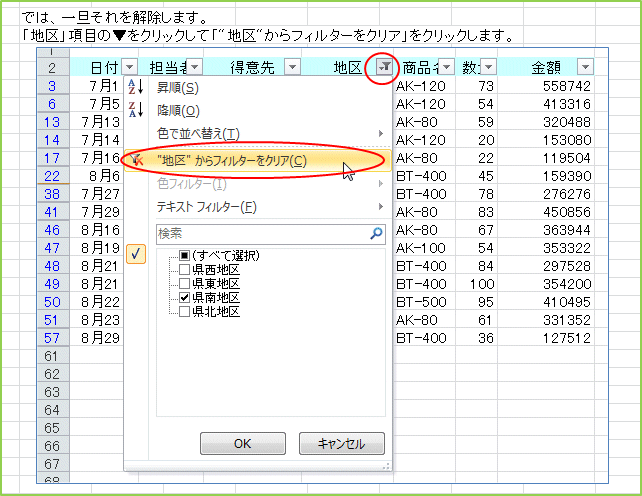
Task: Click cell with amount 558742
Action: [x=545, y=86]
